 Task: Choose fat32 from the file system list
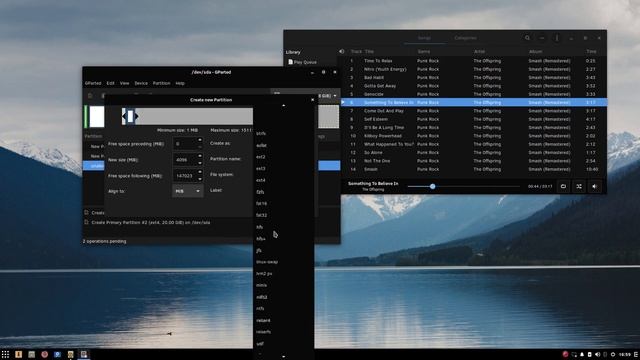[x=283, y=215]
